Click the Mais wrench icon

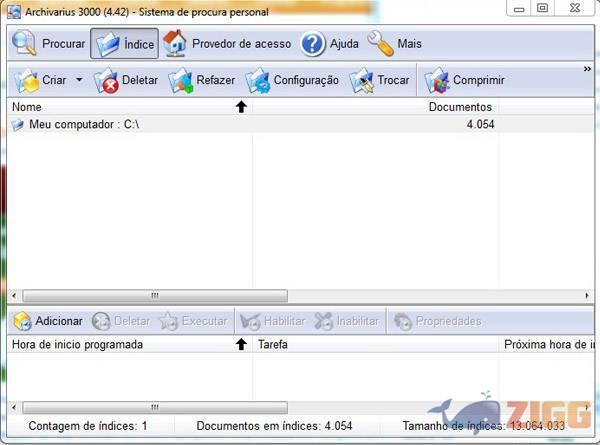point(380,44)
